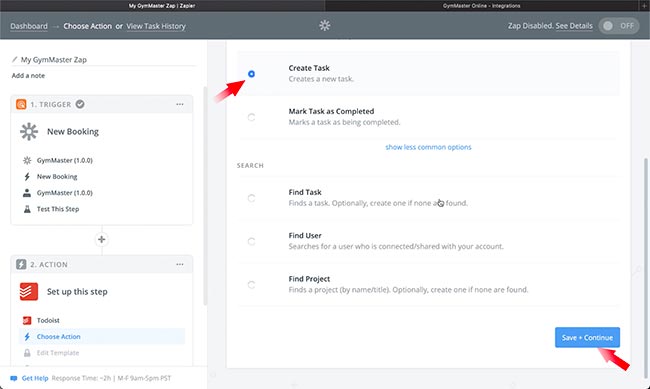The image size is (650, 389).
Task: Click the pencil icon to rename the Zap
Action: pyautogui.click(x=15, y=60)
